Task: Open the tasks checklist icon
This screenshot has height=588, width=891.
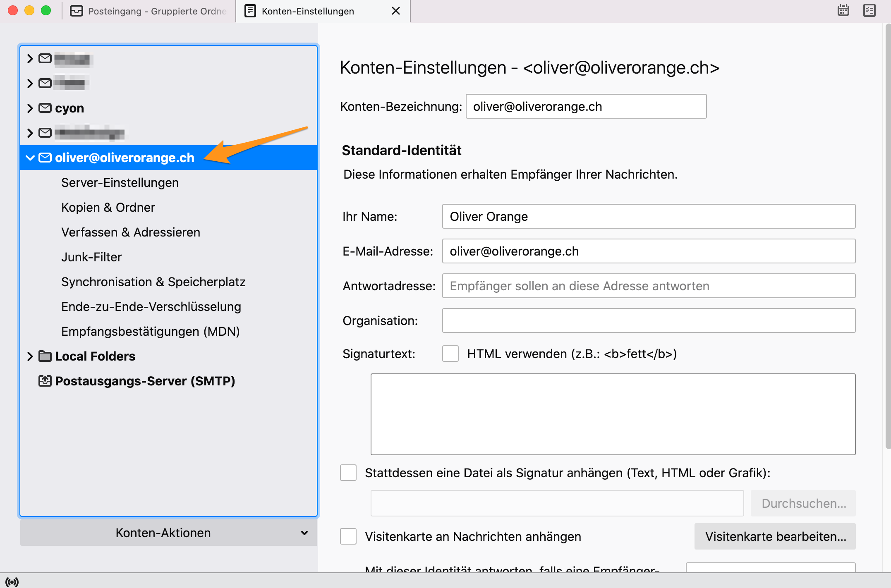Action: [x=869, y=11]
